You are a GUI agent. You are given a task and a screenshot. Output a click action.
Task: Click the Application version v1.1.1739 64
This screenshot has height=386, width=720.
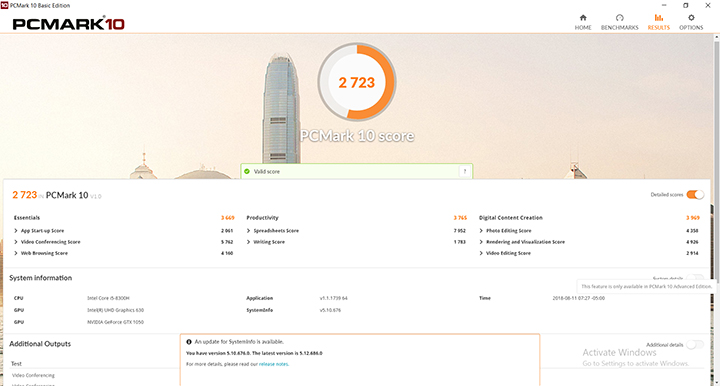coord(333,298)
